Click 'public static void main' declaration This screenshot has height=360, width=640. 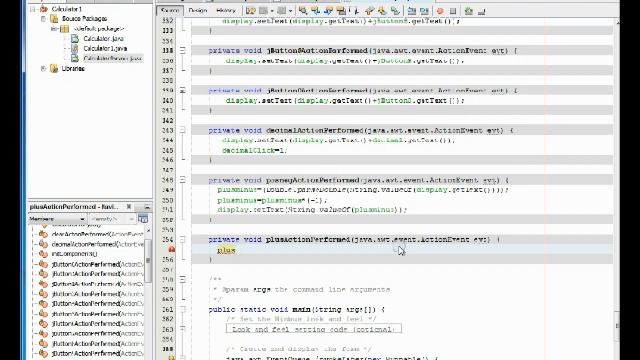point(296,309)
